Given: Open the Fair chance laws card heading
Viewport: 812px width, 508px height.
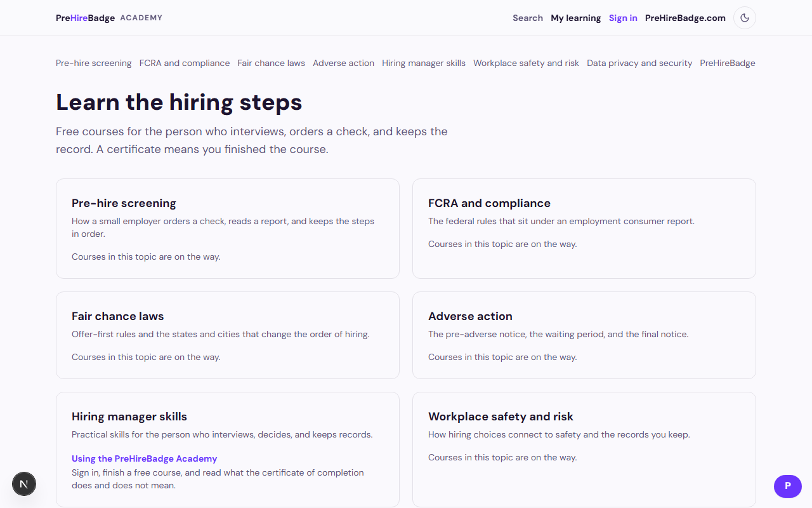Looking at the screenshot, I should (x=118, y=316).
